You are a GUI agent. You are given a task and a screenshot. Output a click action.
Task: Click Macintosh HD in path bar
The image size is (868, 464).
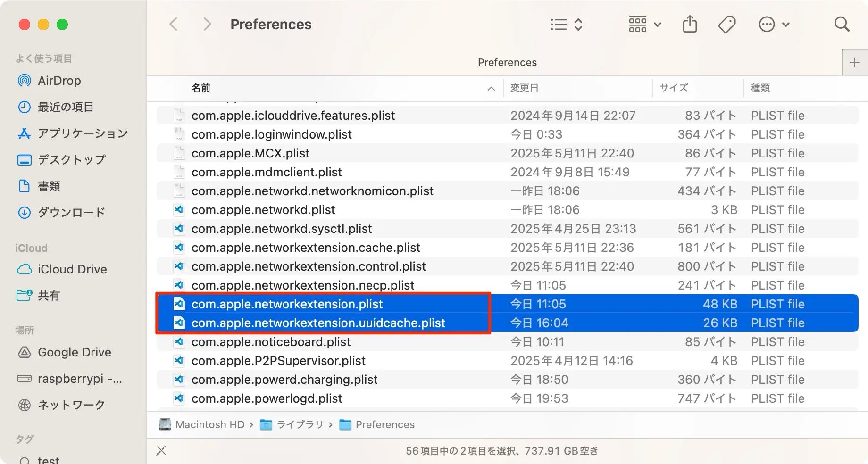pyautogui.click(x=202, y=425)
